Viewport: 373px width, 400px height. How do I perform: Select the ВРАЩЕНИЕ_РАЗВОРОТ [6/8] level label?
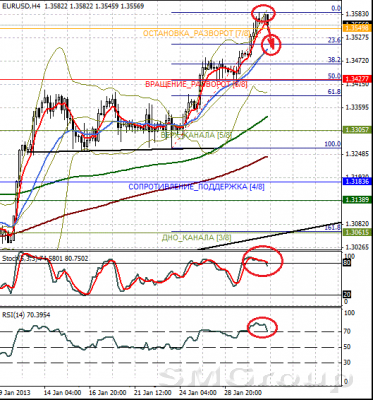coord(196,84)
